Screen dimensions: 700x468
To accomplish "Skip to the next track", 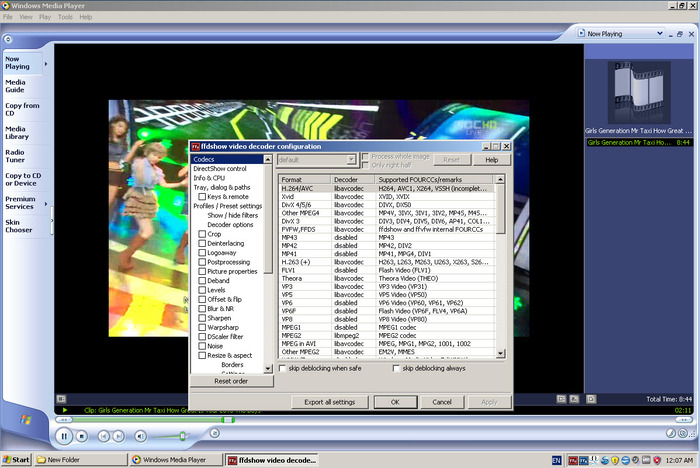I will point(118,436).
